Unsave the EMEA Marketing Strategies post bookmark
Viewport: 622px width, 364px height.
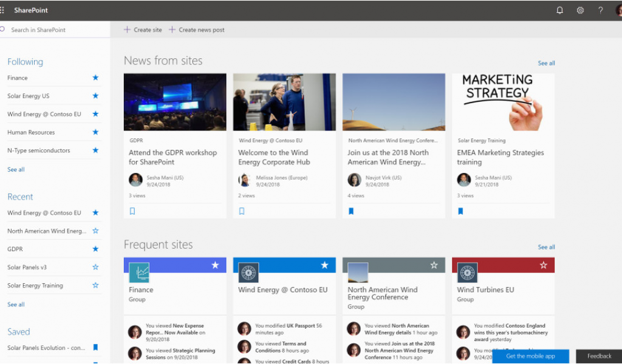click(x=460, y=211)
